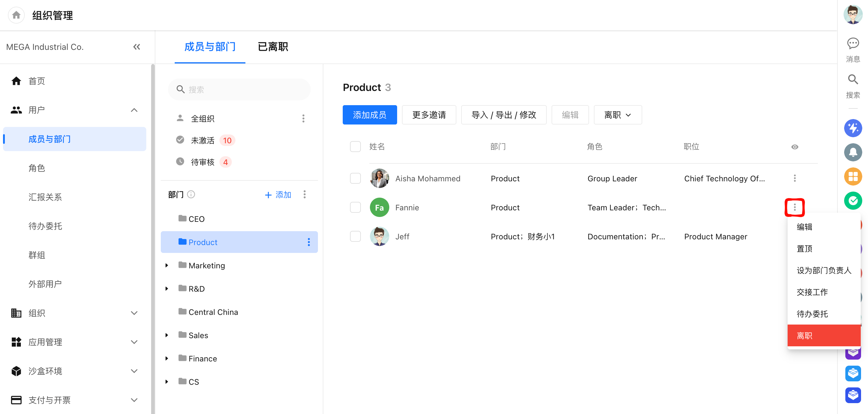
Task: Click the 添加 department link
Action: (x=278, y=194)
